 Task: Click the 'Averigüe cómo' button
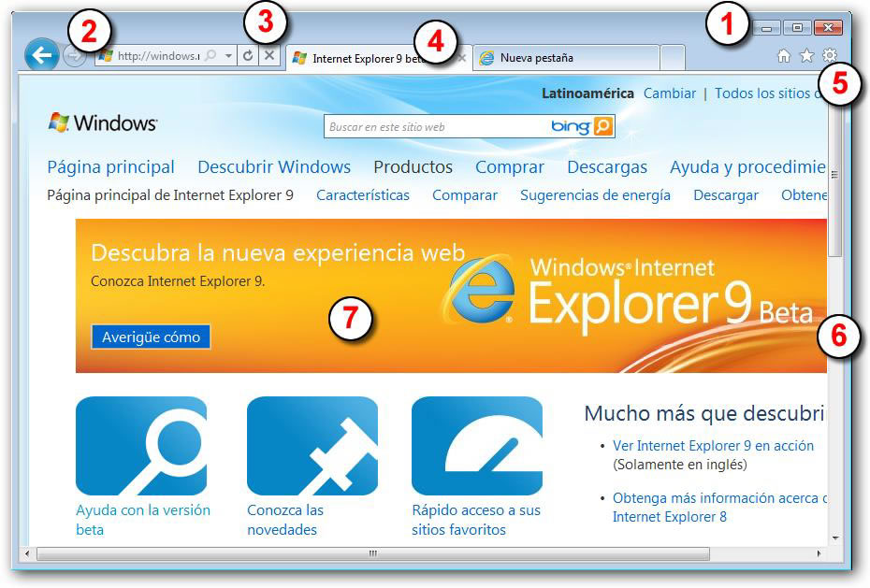151,337
